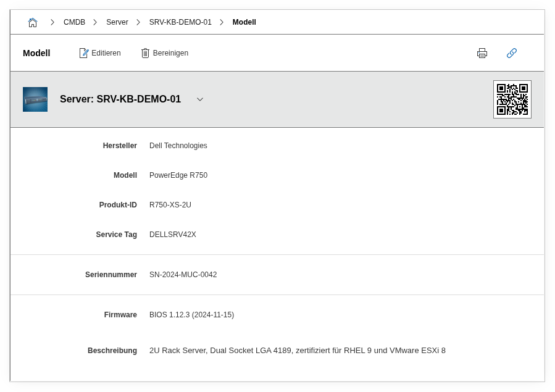Open the QR code image
Image resolution: width=555 pixels, height=392 pixels.
pyautogui.click(x=512, y=99)
